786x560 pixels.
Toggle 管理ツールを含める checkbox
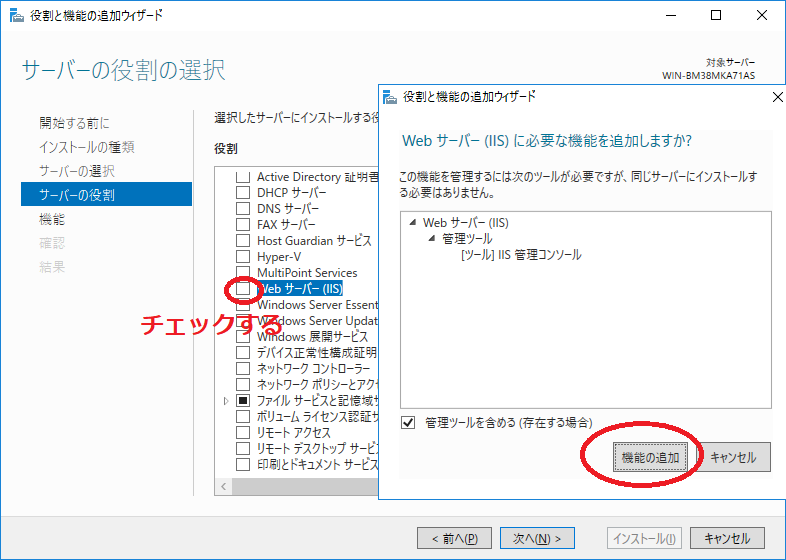(407, 423)
